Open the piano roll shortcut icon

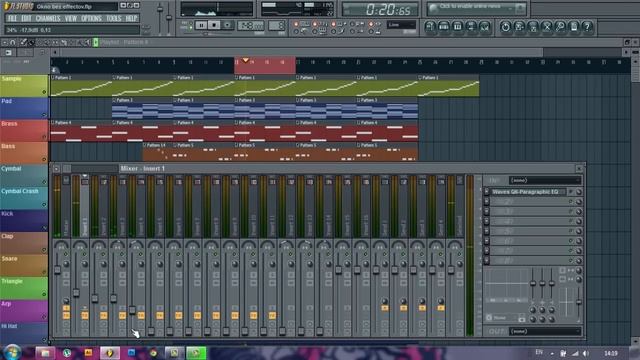click(x=458, y=27)
